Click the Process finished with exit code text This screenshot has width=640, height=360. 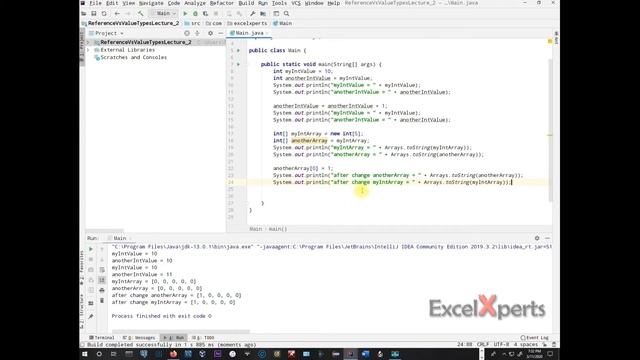coord(162,316)
